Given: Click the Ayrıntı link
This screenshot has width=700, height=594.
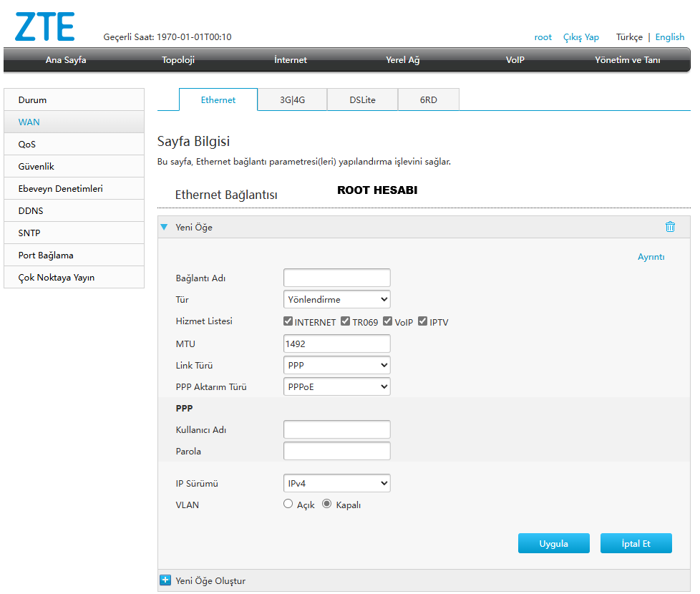Looking at the screenshot, I should [x=651, y=257].
